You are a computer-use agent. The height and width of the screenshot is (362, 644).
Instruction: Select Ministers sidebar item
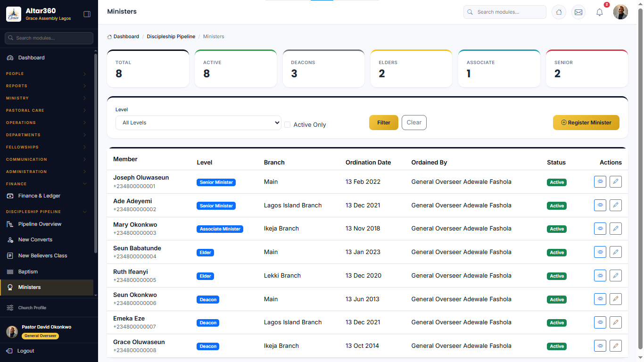tap(46, 287)
